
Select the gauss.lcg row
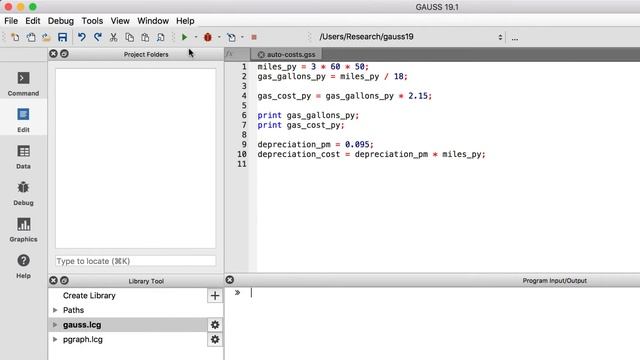[128, 325]
